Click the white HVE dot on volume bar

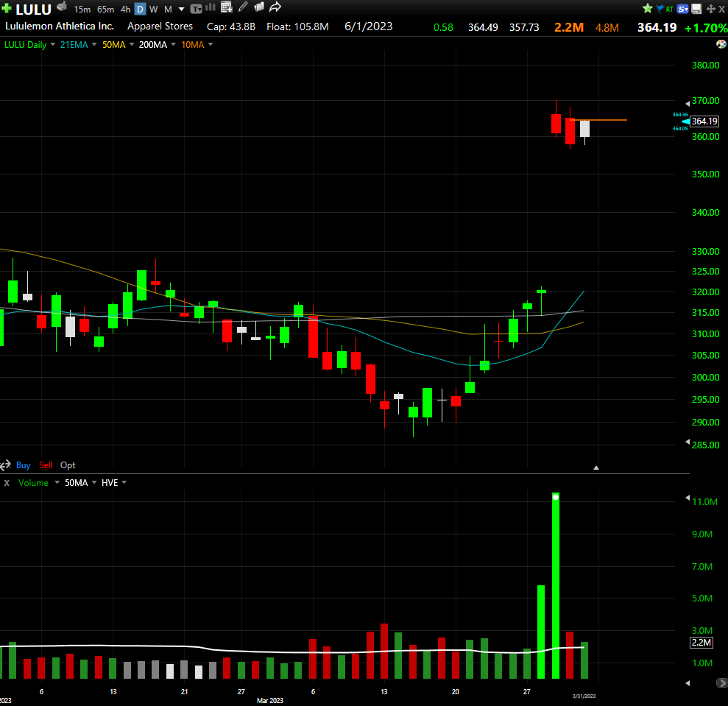pos(556,497)
